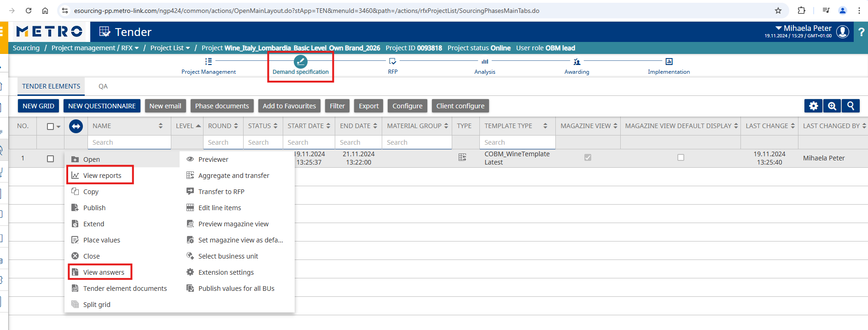Screen dimensions: 868x330
Task: Click the NEW GRID button
Action: tap(39, 106)
